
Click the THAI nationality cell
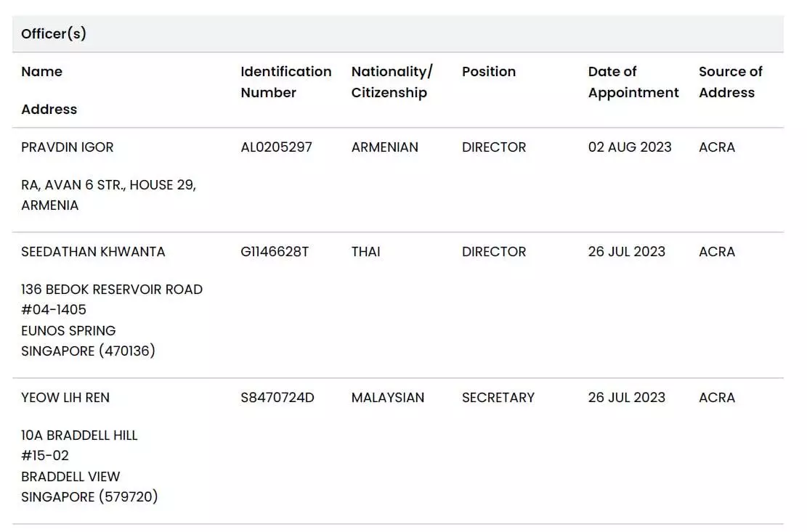(366, 252)
